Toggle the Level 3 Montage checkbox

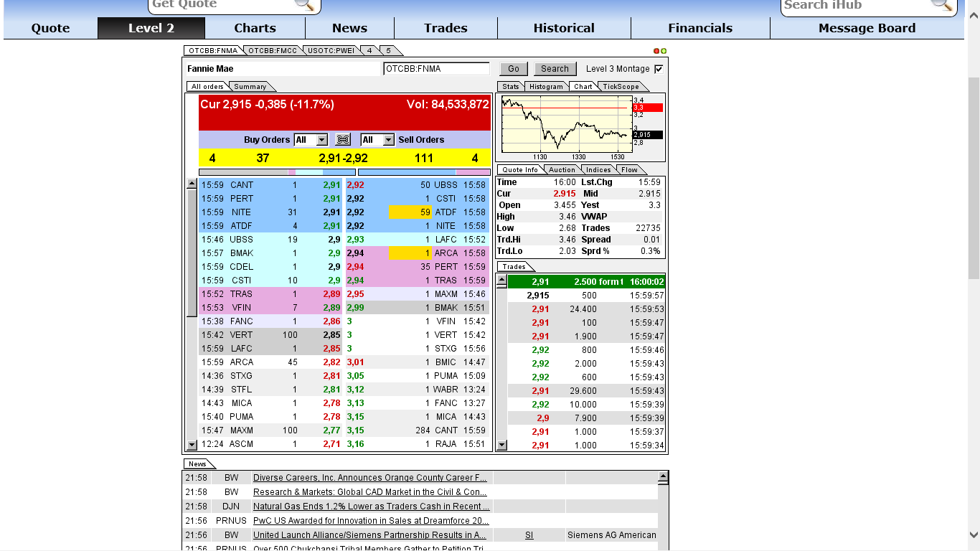coord(659,69)
